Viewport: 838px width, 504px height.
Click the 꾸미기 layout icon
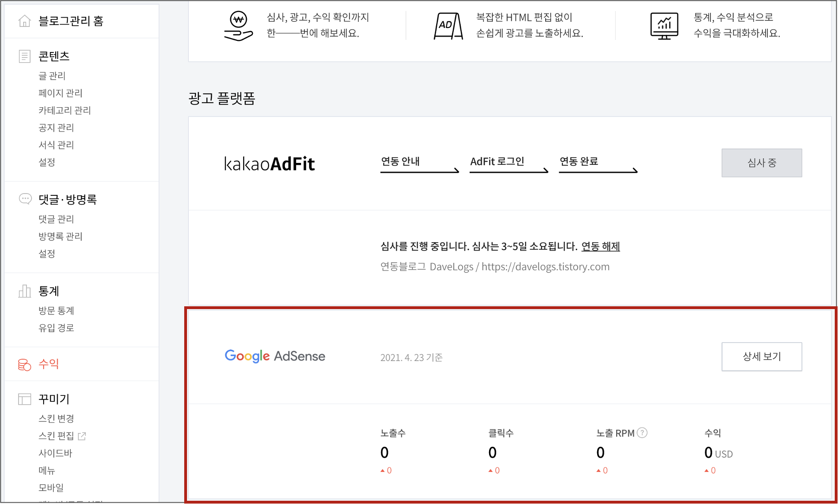click(25, 399)
